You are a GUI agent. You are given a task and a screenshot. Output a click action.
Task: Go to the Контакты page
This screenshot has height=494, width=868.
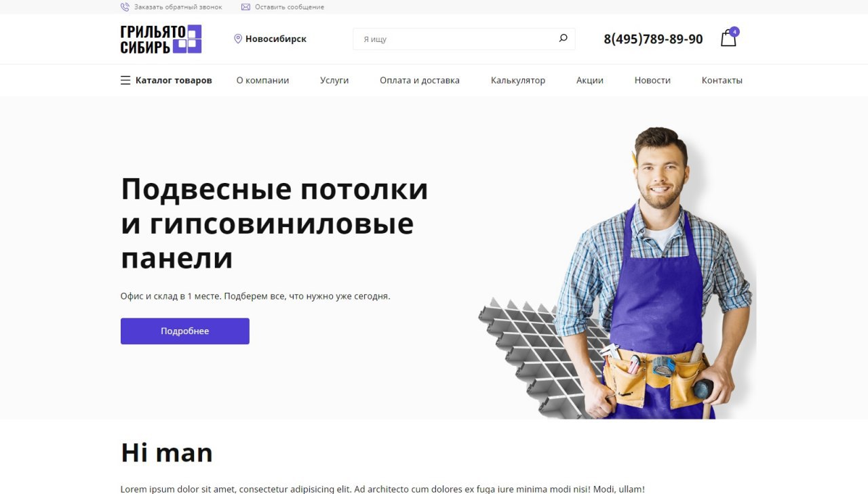click(722, 80)
